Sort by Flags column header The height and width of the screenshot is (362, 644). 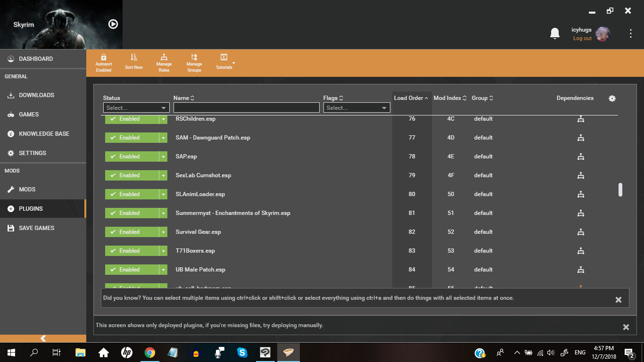[x=333, y=98]
